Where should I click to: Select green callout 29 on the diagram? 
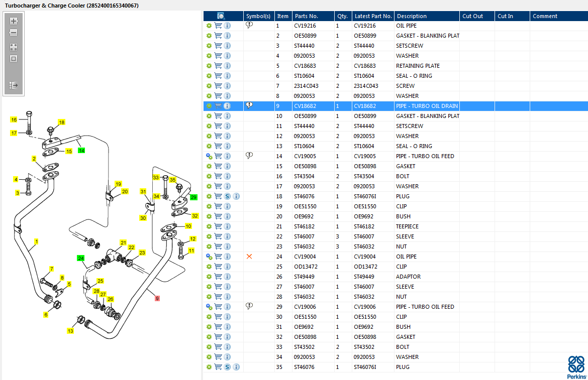(193, 197)
